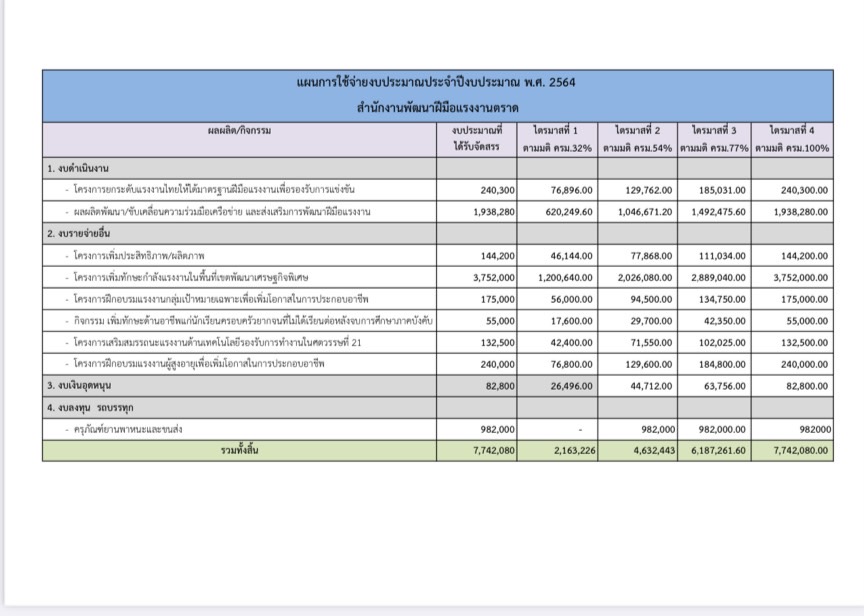Click the table title mentioning พ.ศ. 2564
Viewport: 864px width, 616px height.
coord(436,82)
